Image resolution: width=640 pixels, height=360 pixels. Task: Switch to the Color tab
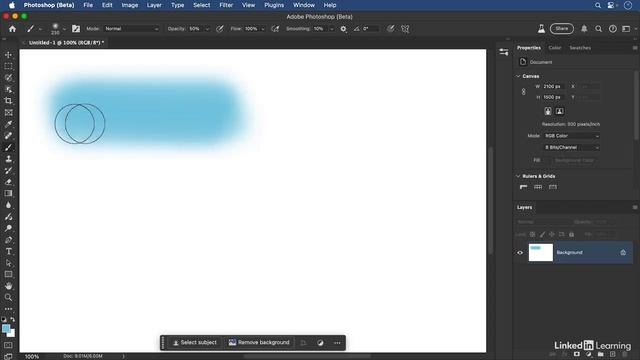pyautogui.click(x=554, y=48)
